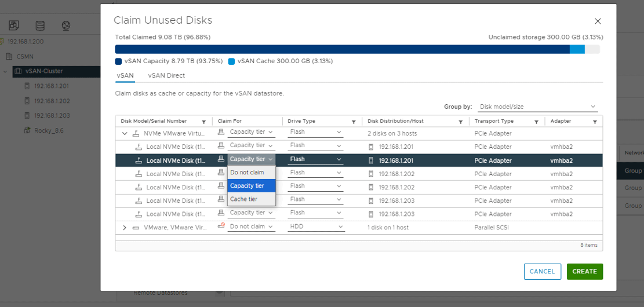The width and height of the screenshot is (644, 307).
Task: Expand the VMware, VMware Vir disk group
Action: click(x=125, y=228)
